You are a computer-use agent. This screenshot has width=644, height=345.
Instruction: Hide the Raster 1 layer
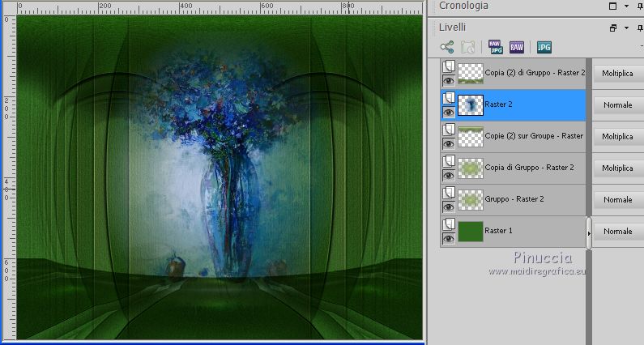point(449,238)
